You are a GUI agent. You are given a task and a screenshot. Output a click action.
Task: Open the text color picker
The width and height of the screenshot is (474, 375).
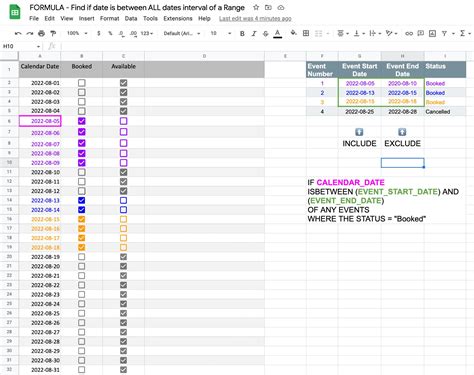coord(278,33)
